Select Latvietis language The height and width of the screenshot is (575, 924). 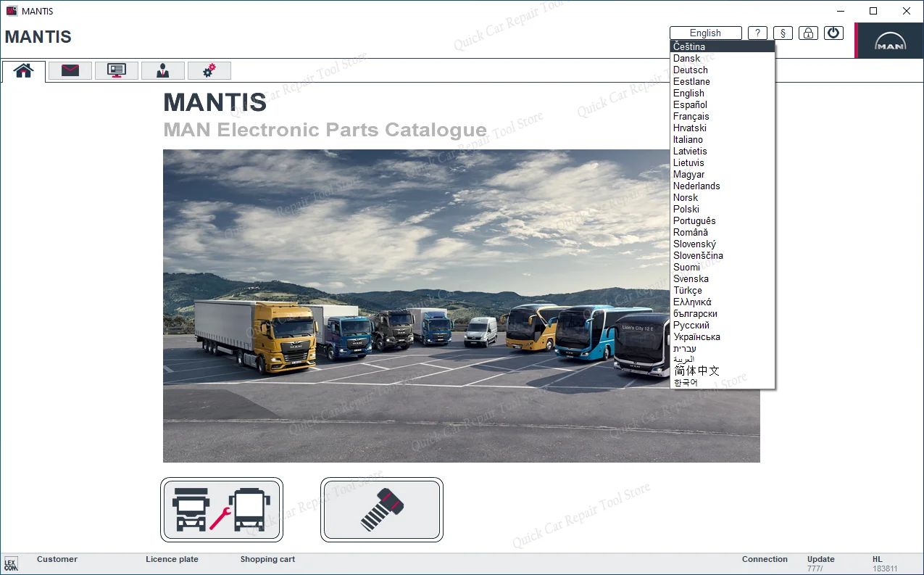point(723,151)
